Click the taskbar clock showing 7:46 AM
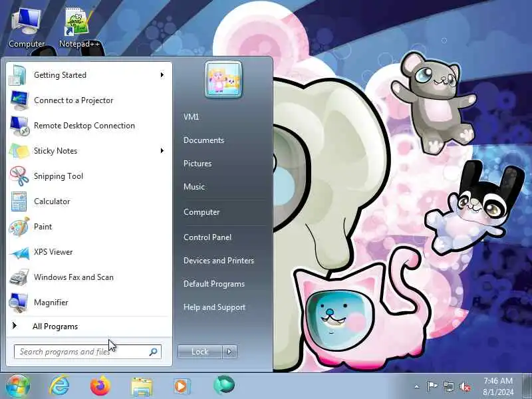 (498, 380)
